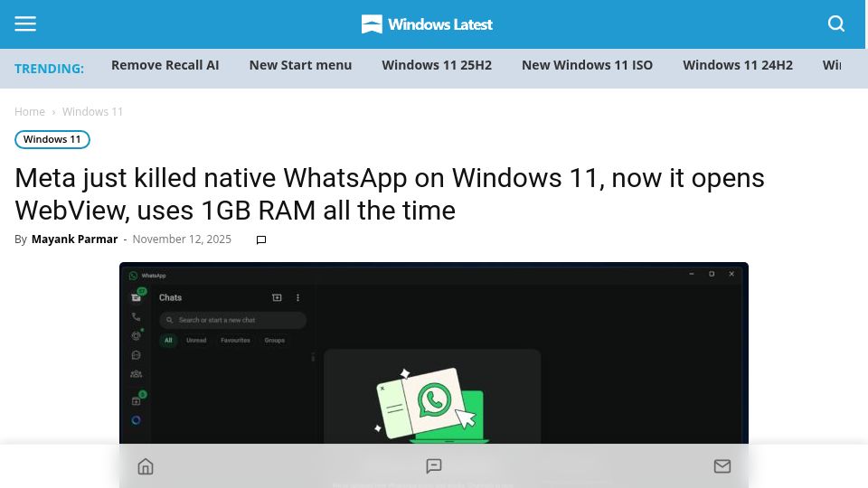Click the comments icon beside date

(x=261, y=239)
